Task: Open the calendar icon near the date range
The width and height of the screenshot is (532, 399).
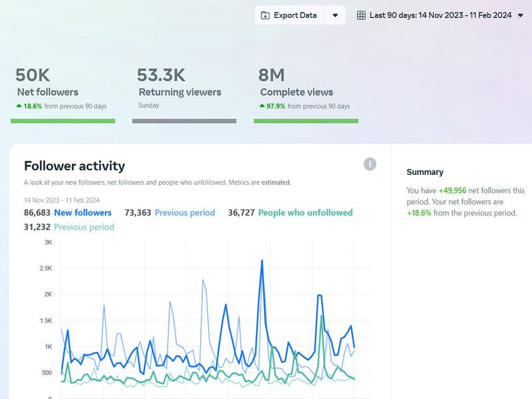Action: pyautogui.click(x=360, y=14)
